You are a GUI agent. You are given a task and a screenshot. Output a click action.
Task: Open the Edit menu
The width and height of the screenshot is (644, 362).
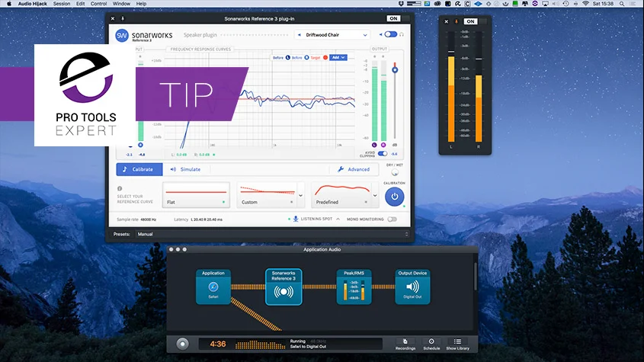click(81, 4)
